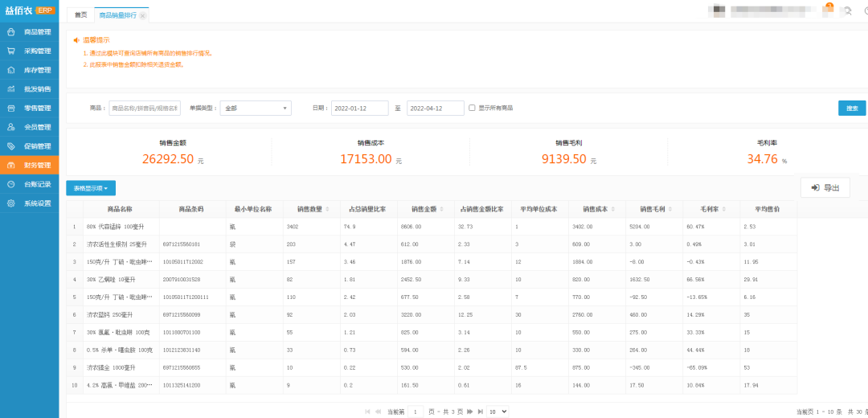Close the 商品销量排行 tab
868x418 pixels.
pos(142,16)
